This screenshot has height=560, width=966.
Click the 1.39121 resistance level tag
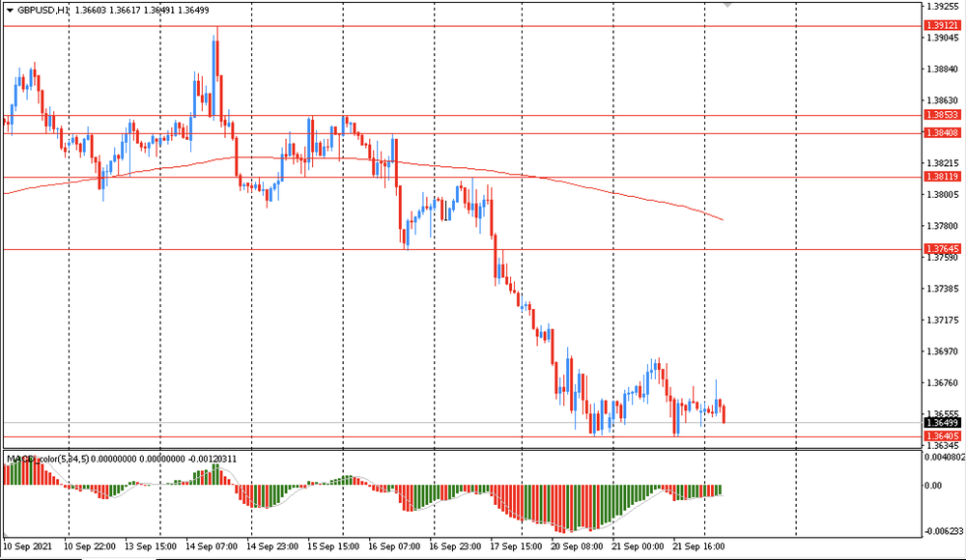[943, 25]
